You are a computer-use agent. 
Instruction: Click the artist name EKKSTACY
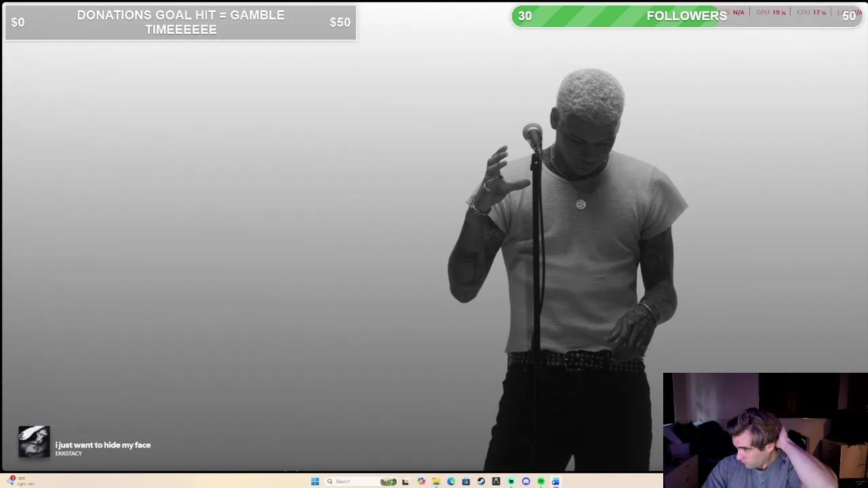click(68, 453)
